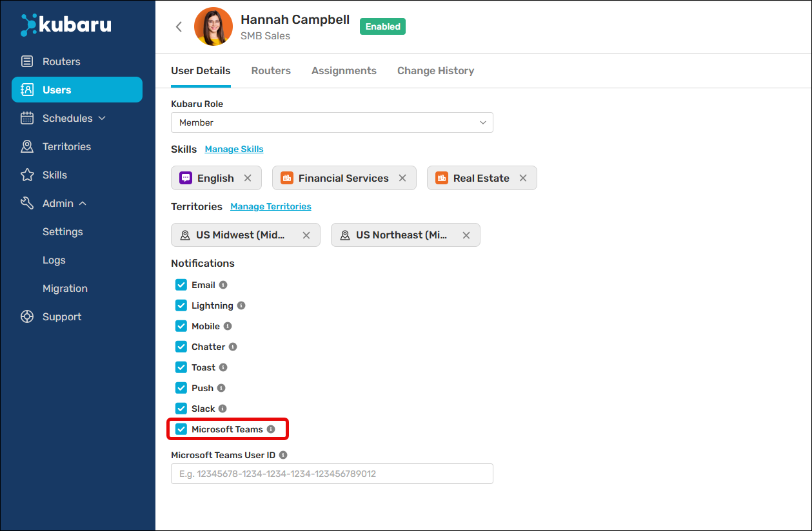Open the Kubaru Role dropdown

click(332, 122)
